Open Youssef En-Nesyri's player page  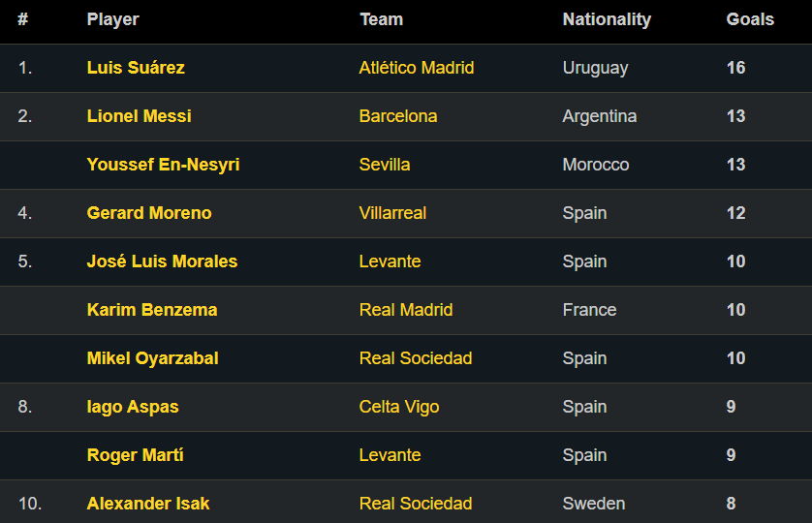pos(163,165)
